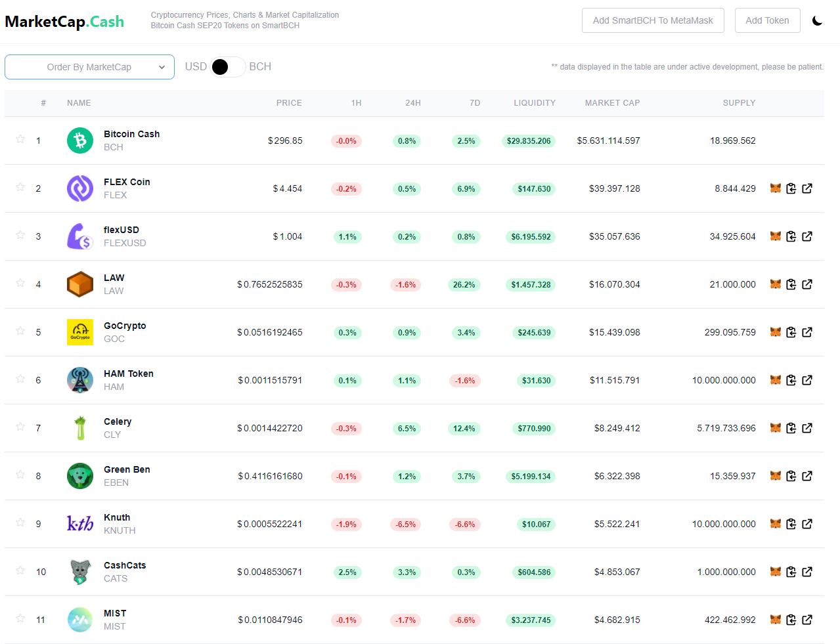
Task: Click the FLEX Coin logo icon
Action: pos(80,188)
